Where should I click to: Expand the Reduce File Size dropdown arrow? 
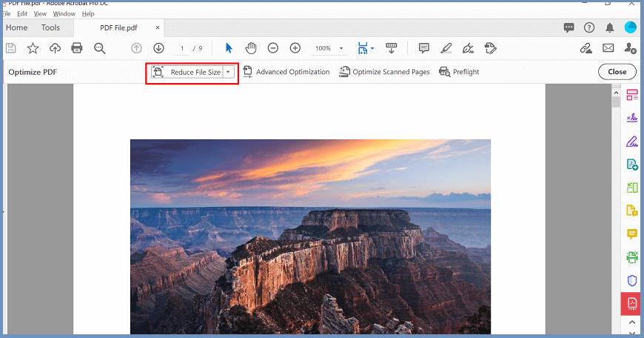(x=229, y=72)
